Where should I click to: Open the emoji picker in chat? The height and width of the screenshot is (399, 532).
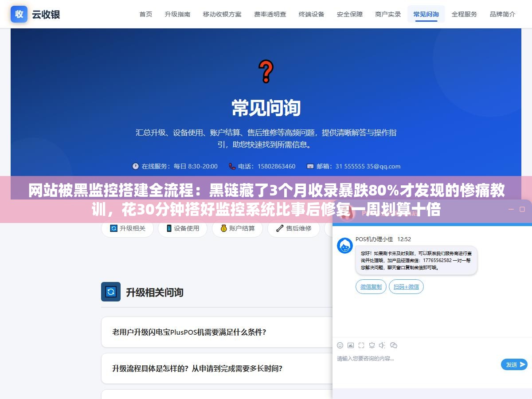tap(340, 345)
